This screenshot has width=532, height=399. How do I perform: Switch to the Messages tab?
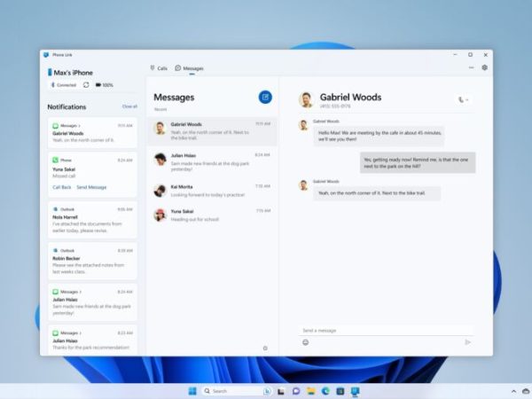coord(190,67)
